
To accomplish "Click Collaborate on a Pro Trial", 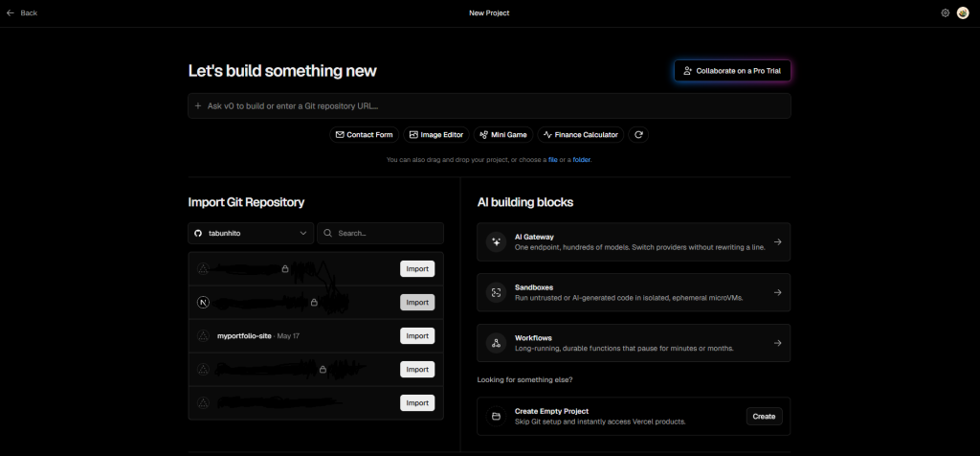I will [732, 71].
